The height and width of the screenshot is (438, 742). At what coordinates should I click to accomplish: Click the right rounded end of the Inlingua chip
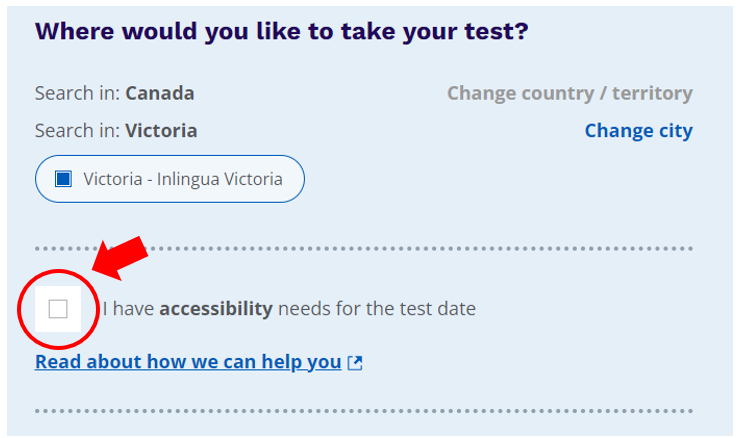coord(296,180)
